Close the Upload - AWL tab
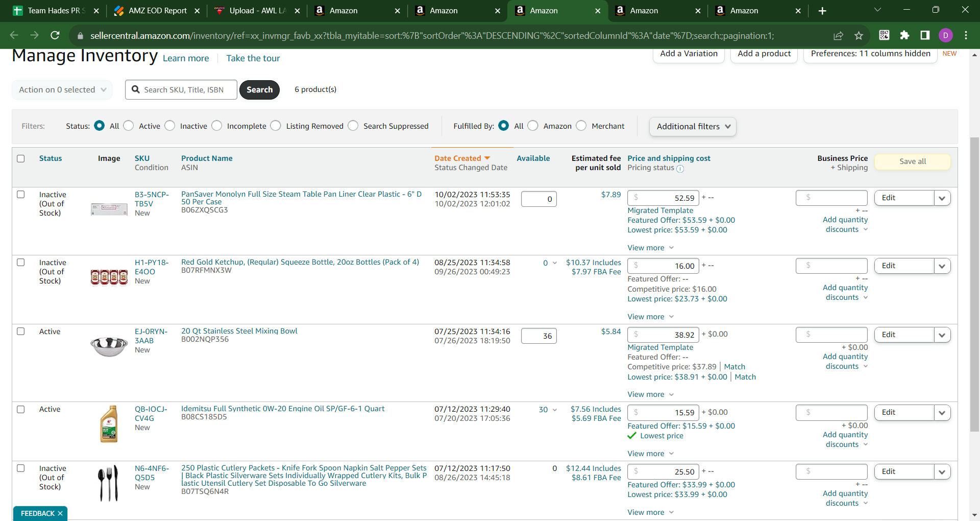Screen dimensions: 980x521 [297, 11]
